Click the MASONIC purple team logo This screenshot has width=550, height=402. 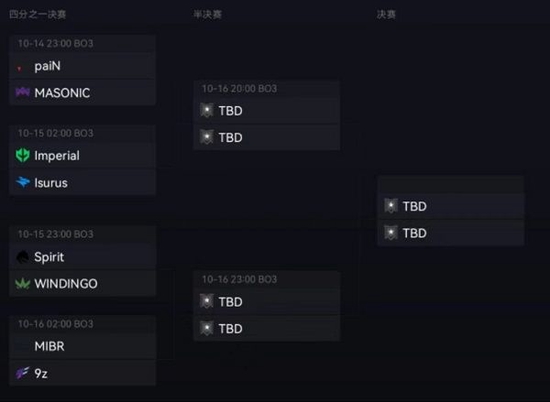(x=22, y=92)
